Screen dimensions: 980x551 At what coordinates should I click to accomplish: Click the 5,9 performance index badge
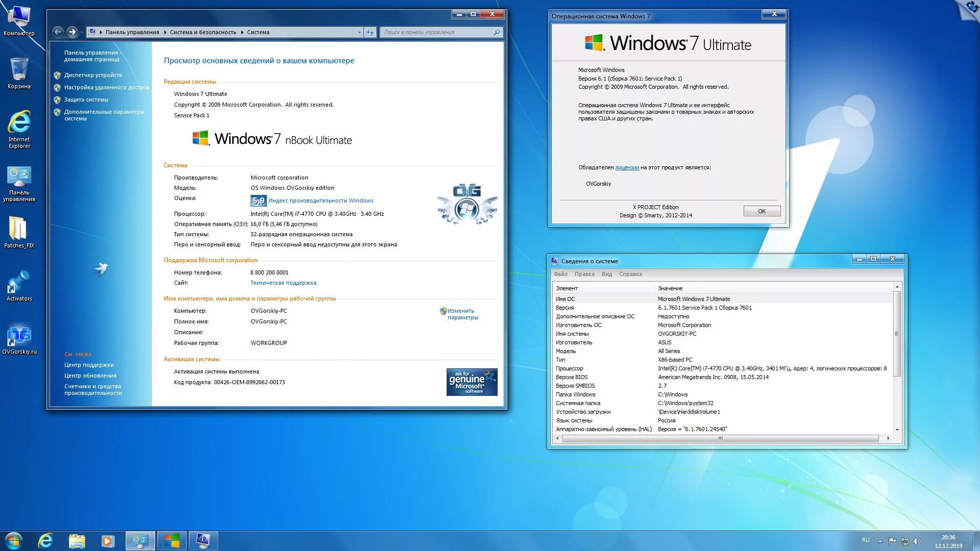pyautogui.click(x=258, y=201)
